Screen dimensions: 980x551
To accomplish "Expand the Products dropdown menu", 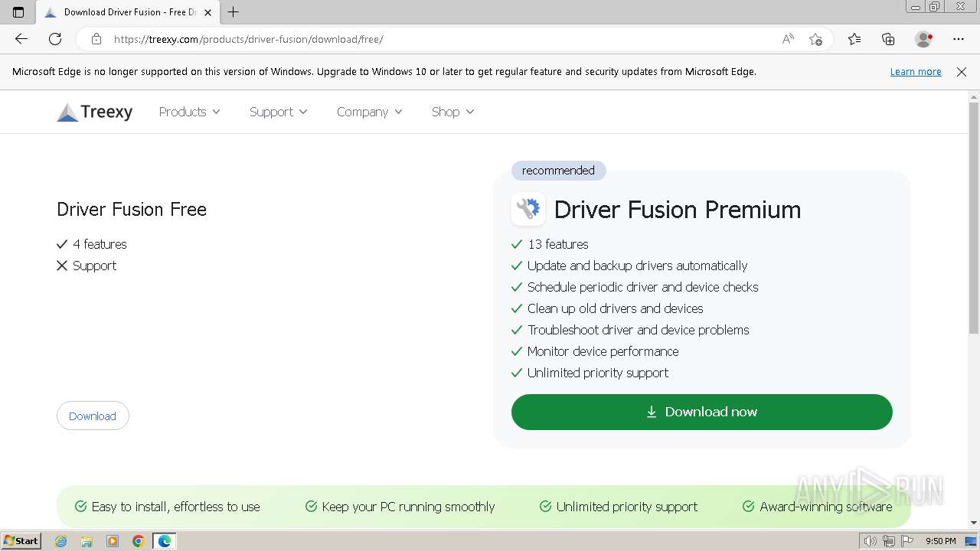I will [189, 112].
